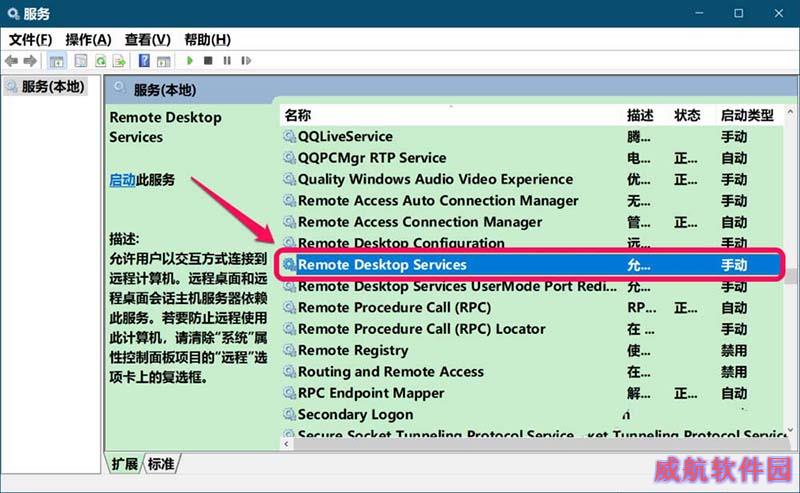Sort by the 状态 column header

(687, 115)
